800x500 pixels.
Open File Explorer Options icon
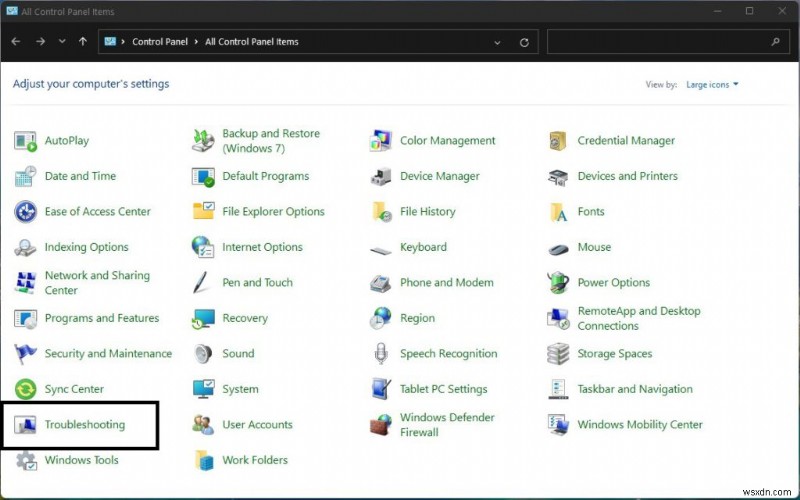[203, 212]
